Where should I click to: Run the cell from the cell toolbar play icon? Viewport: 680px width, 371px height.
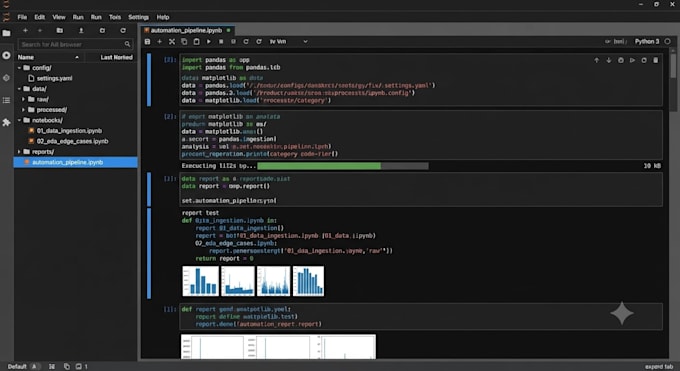pyautogui.click(x=632, y=60)
